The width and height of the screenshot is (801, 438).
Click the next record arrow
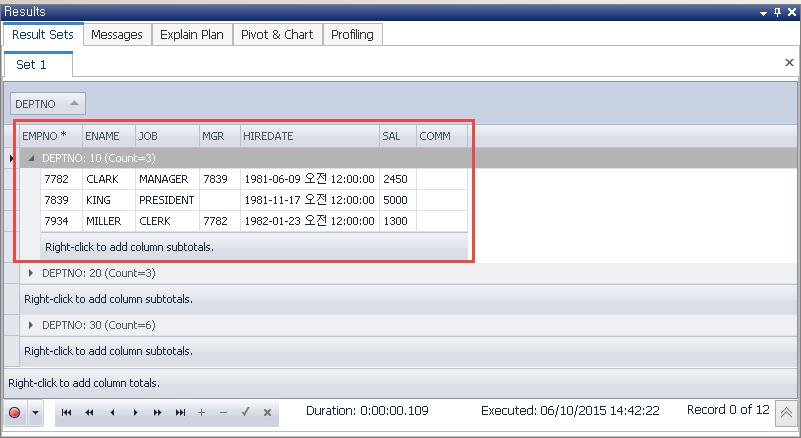pos(135,412)
